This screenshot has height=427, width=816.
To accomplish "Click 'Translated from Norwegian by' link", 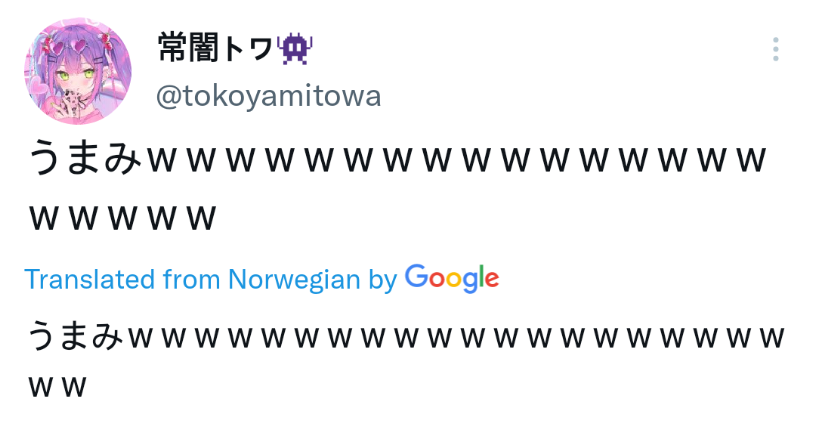I will (x=211, y=279).
